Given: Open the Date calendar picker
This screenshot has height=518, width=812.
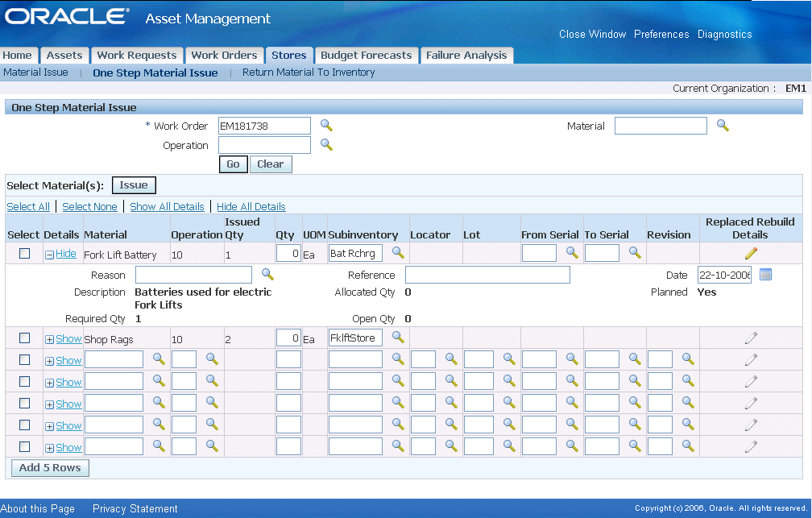Looking at the screenshot, I should point(765,275).
